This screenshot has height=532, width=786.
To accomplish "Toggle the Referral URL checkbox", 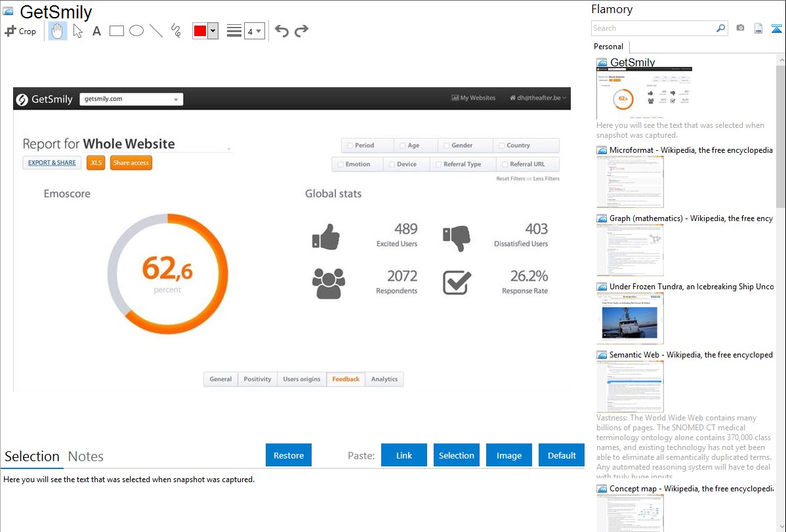I will 505,165.
